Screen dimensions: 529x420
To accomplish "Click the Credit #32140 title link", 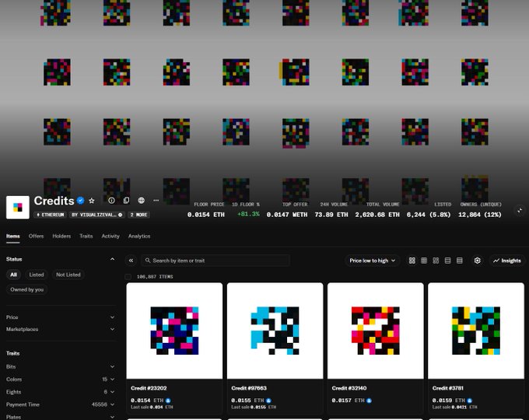I will [349, 388].
